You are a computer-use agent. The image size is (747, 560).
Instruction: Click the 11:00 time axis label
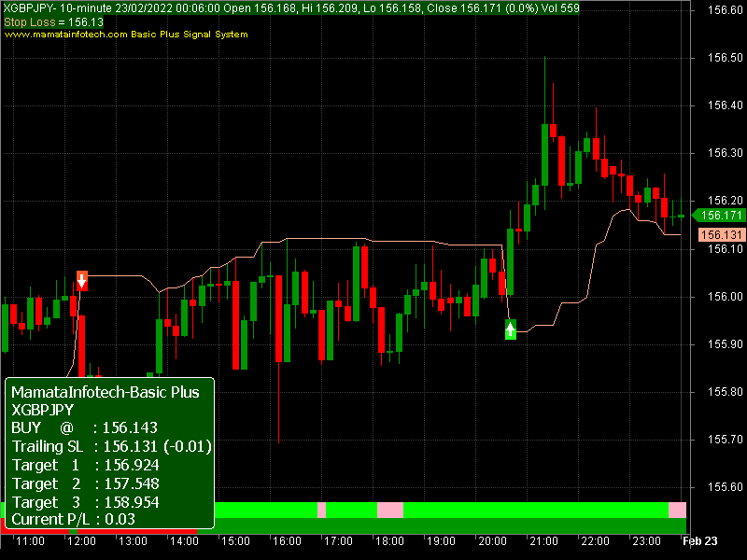(x=30, y=541)
